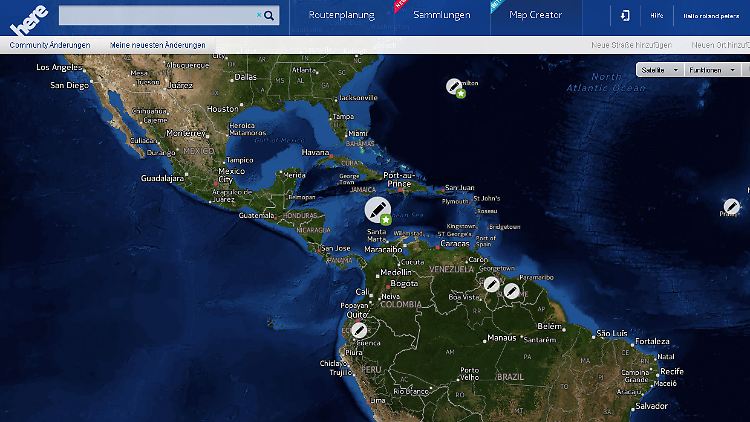Expand the Funktionen dropdown

(x=710, y=70)
